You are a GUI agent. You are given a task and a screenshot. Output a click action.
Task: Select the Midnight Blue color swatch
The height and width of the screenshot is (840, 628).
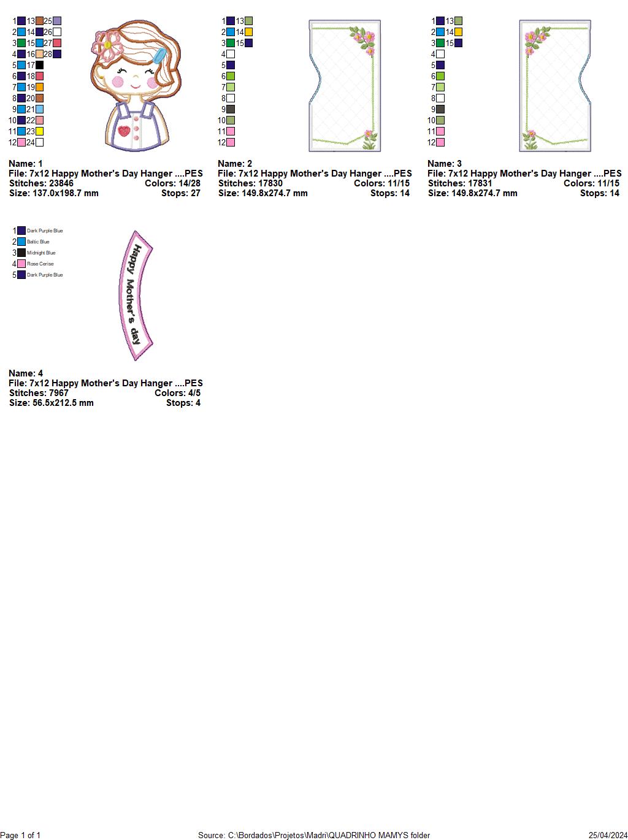pyautogui.click(x=21, y=253)
